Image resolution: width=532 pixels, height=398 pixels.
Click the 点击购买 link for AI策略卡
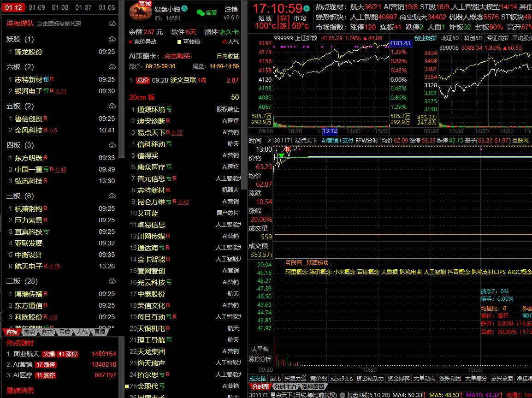click(x=177, y=56)
